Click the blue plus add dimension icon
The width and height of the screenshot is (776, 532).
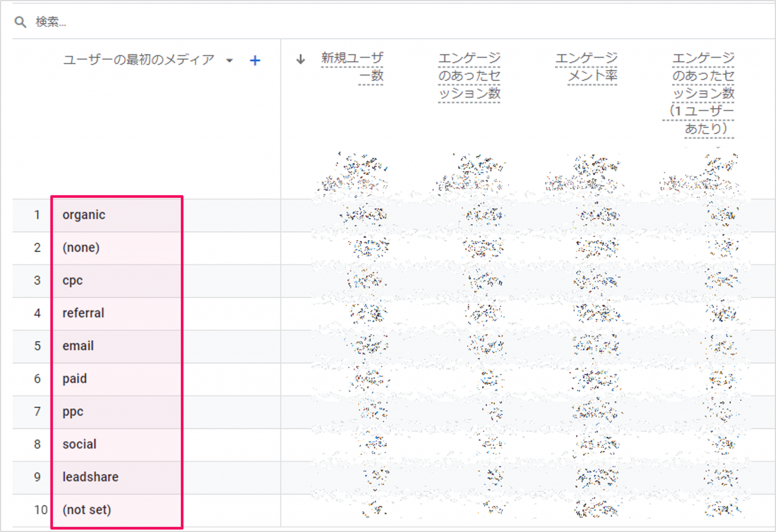(x=255, y=61)
